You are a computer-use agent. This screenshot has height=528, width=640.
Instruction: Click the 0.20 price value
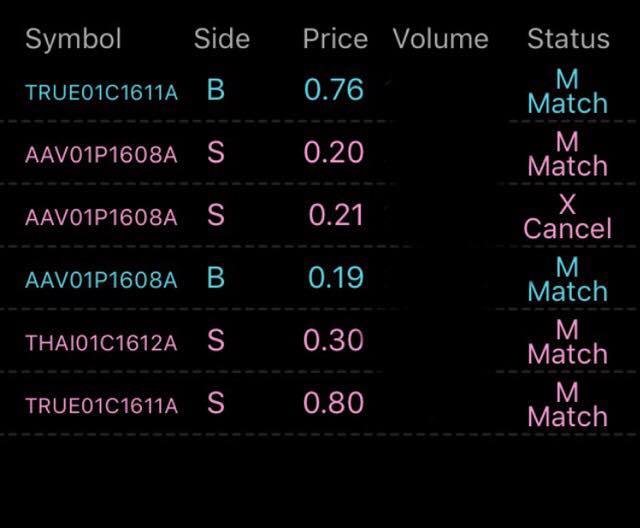(334, 152)
